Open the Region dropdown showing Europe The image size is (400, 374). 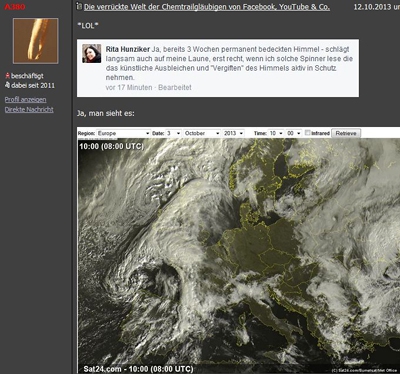tap(123, 133)
